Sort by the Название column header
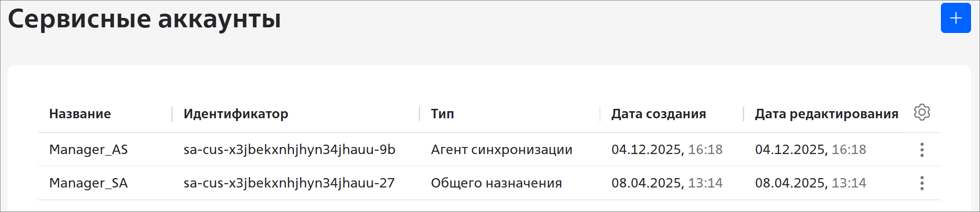This screenshot has height=212, width=980. [80, 114]
